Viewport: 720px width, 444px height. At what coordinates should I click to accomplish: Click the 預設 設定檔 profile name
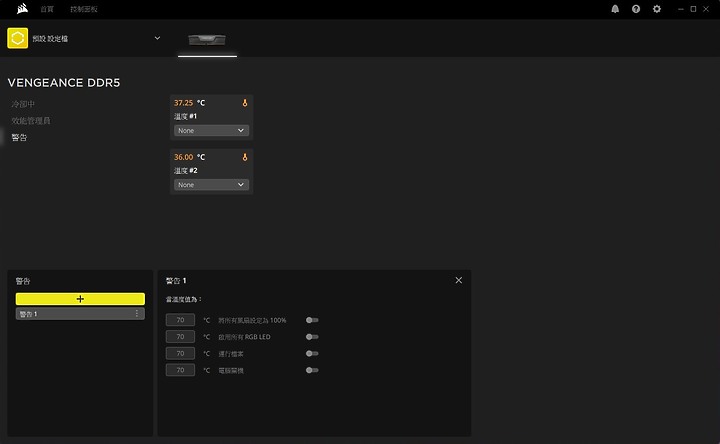coord(50,39)
